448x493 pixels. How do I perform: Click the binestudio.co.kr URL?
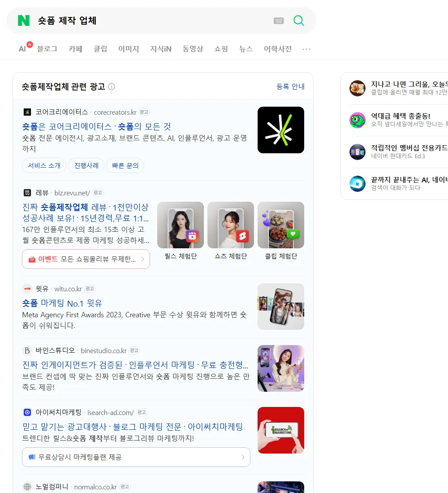click(x=104, y=351)
